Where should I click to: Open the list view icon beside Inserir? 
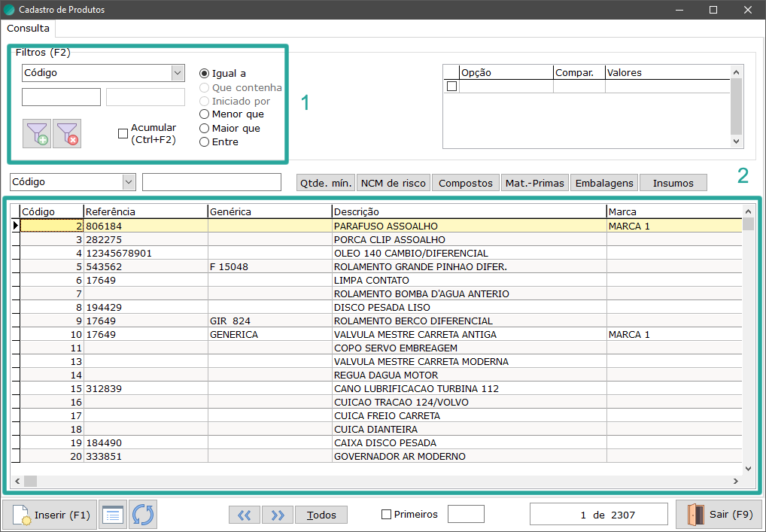tap(113, 515)
